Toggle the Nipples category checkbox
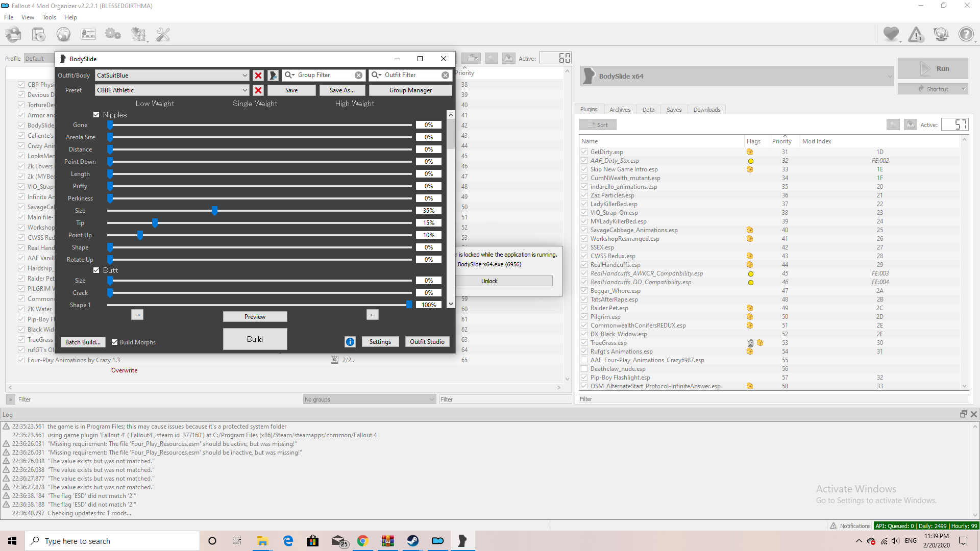Viewport: 980px width, 551px height. coord(96,115)
